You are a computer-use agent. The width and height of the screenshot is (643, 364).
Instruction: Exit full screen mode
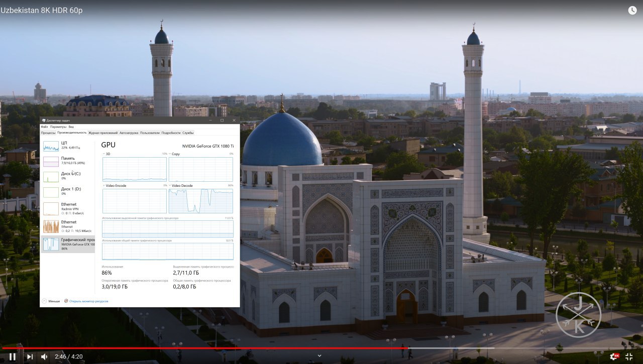click(629, 356)
